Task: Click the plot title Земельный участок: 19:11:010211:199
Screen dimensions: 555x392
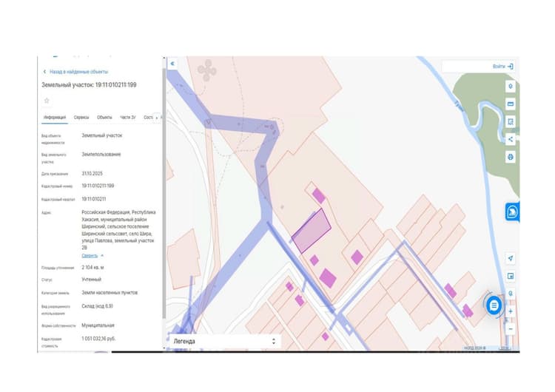Action: tap(89, 85)
